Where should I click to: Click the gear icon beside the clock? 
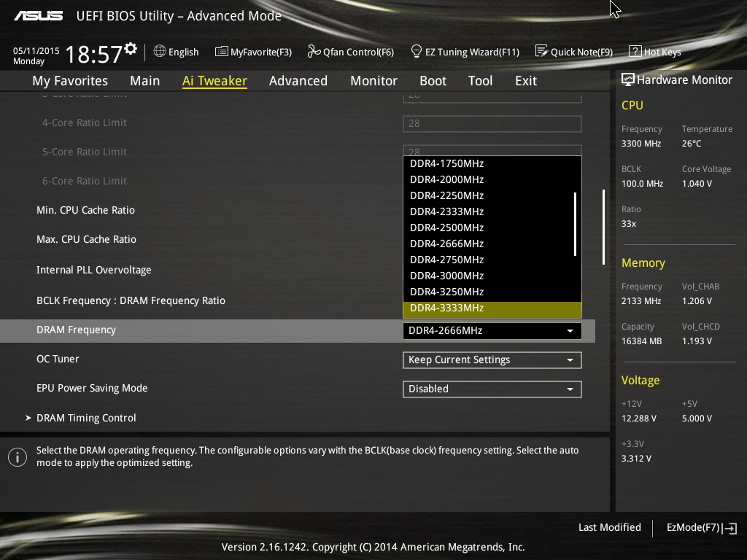[x=130, y=49]
